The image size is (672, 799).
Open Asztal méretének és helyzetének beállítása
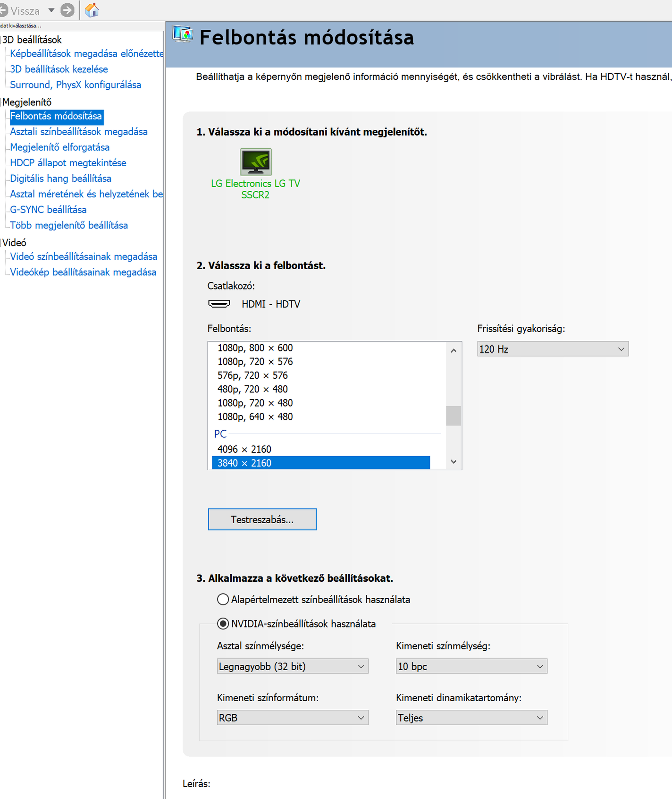pyautogui.click(x=86, y=194)
